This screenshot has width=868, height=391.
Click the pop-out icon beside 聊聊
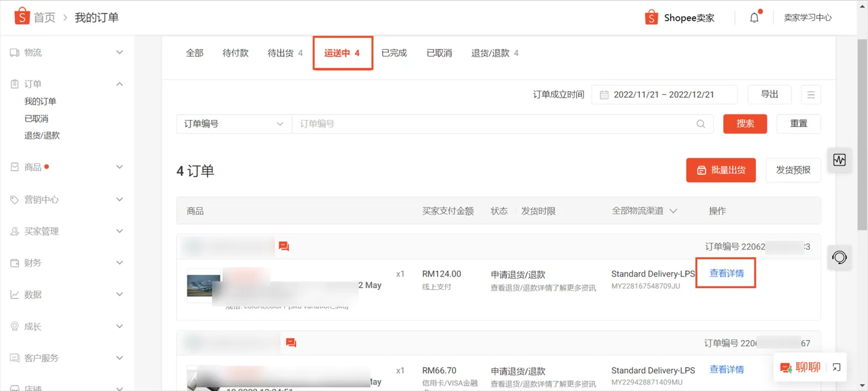836,367
